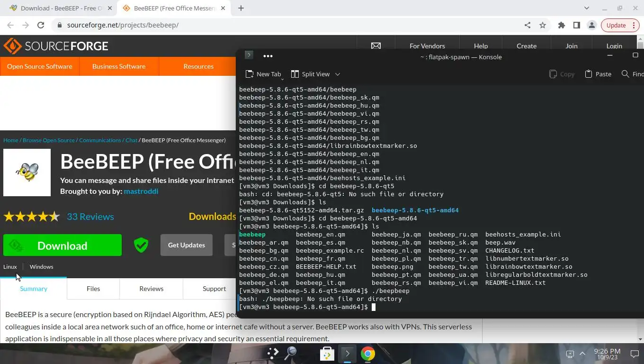Screen dimensions: 644x364
Task: Expand hidden system tray icons arrow
Action: [x=582, y=354]
